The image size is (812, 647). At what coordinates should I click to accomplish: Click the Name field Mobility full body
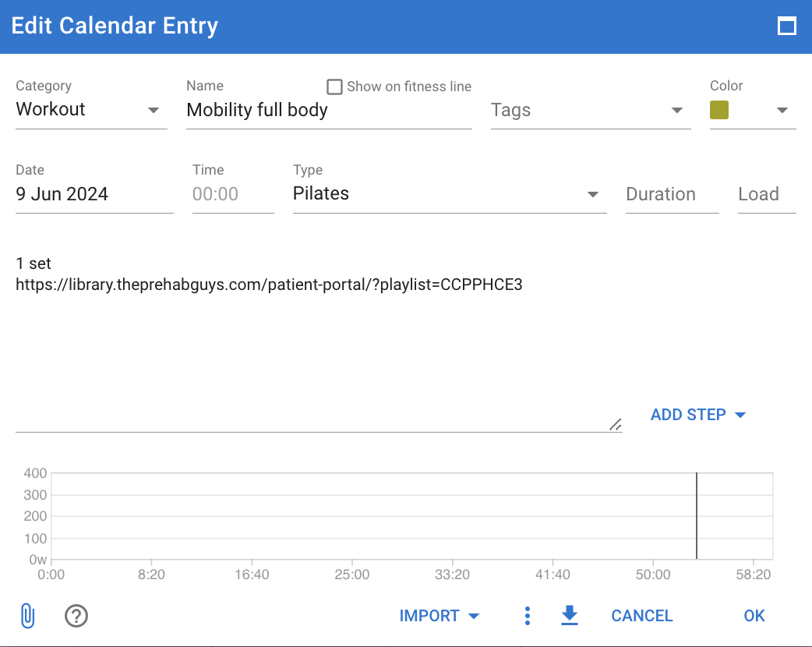pos(329,111)
